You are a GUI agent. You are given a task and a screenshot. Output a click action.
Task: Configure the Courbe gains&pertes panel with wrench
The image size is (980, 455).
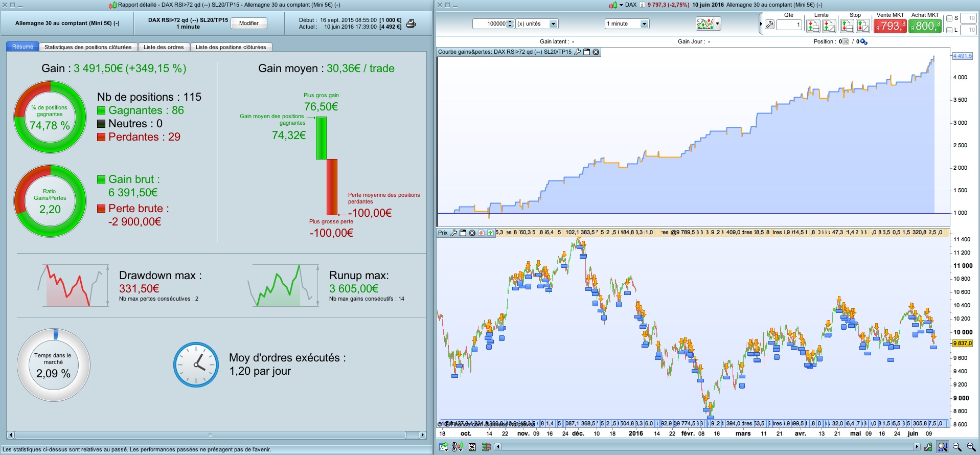coord(578,52)
